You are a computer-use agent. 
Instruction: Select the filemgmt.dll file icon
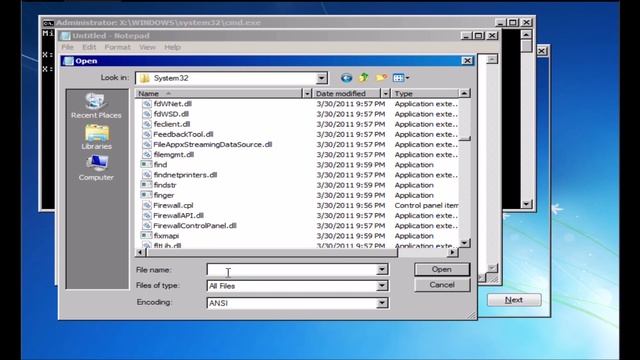click(147, 155)
